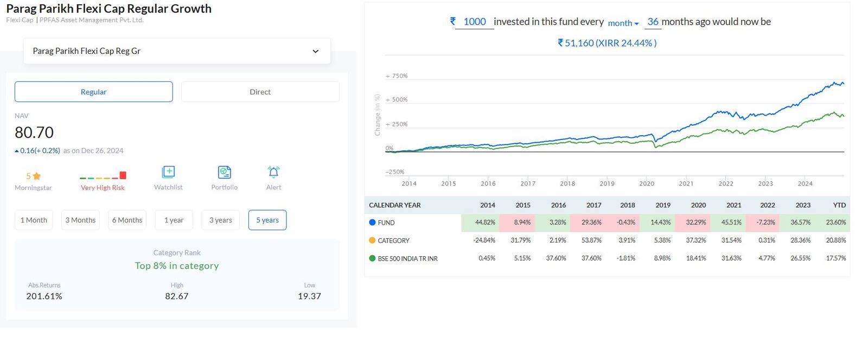Image resolution: width=868 pixels, height=337 pixels.
Task: Click the fund 2021 return 45.51%
Action: coord(731,222)
